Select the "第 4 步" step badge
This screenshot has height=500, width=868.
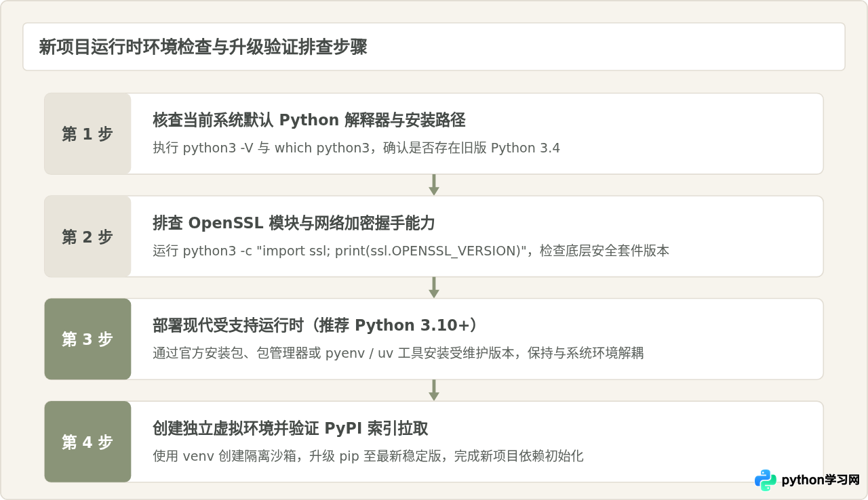pos(87,442)
